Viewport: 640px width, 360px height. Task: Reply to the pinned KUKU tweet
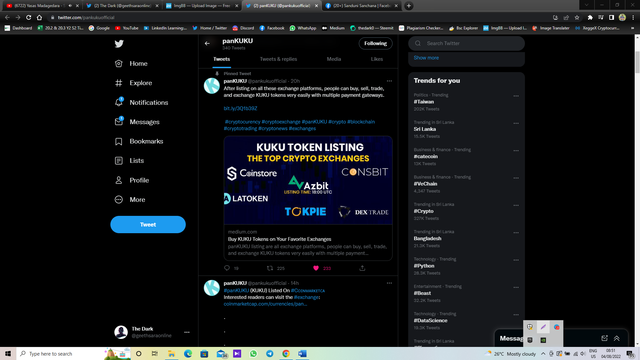(x=227, y=268)
